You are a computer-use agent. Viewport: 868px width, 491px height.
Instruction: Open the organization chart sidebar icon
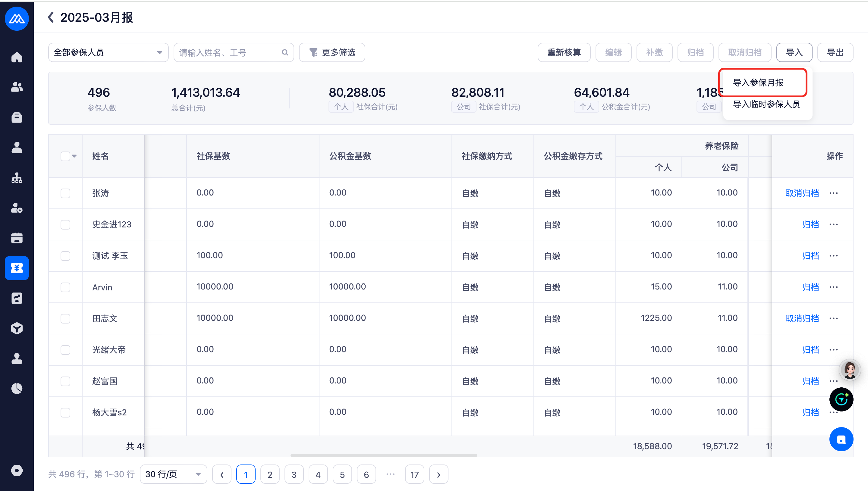point(17,178)
